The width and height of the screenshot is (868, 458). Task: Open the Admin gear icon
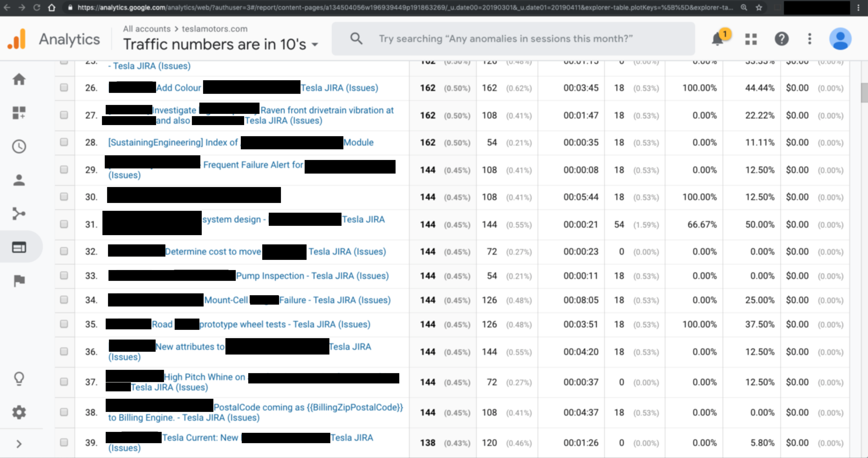click(x=19, y=412)
